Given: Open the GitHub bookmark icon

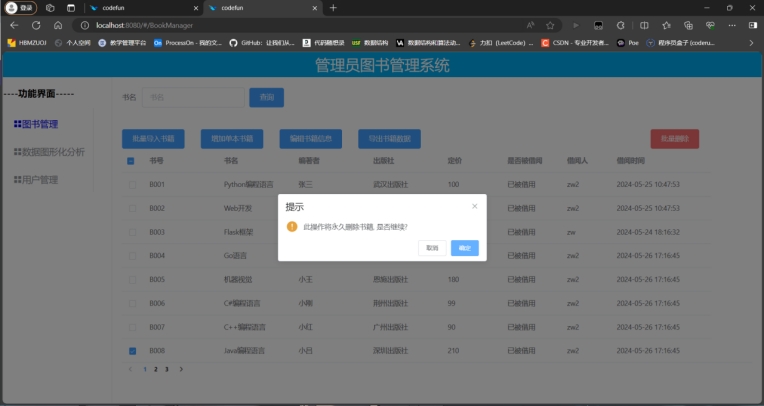Looking at the screenshot, I should tap(233, 43).
